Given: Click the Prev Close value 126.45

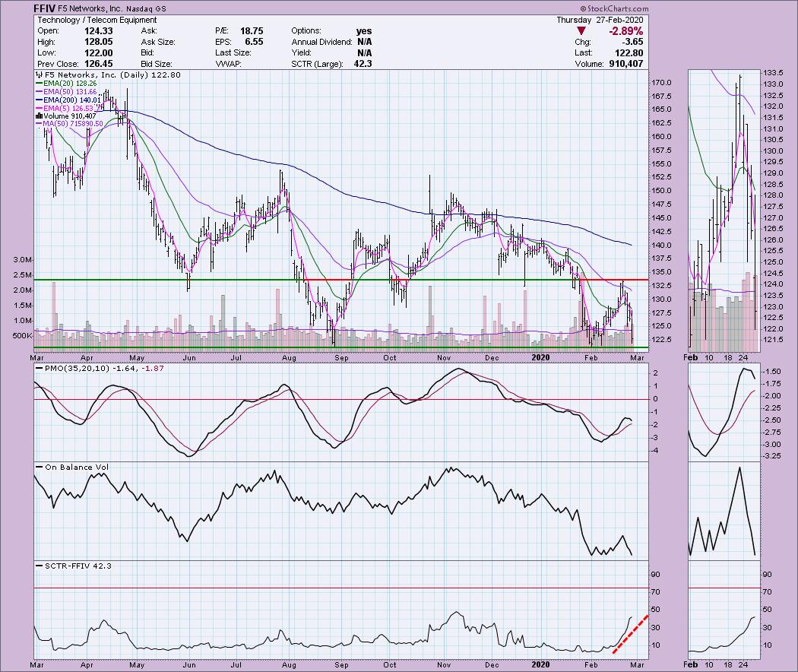Looking at the screenshot, I should 100,64.
